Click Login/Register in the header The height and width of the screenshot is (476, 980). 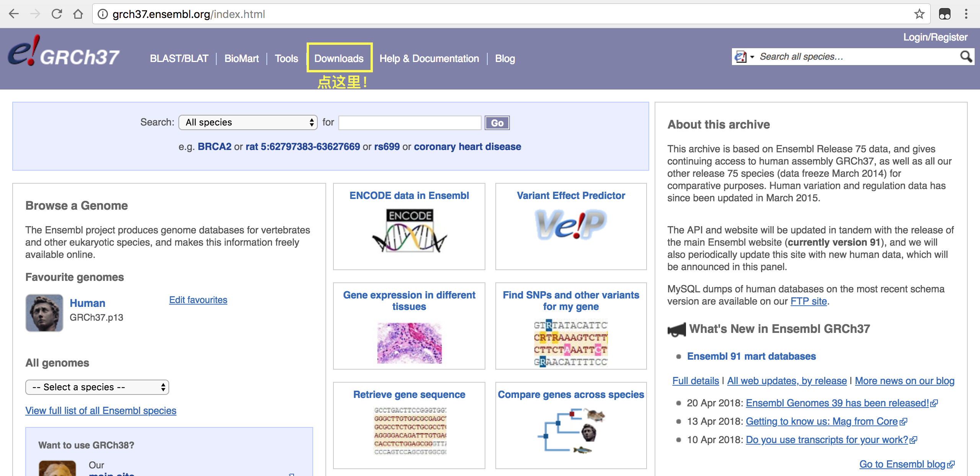[935, 37]
